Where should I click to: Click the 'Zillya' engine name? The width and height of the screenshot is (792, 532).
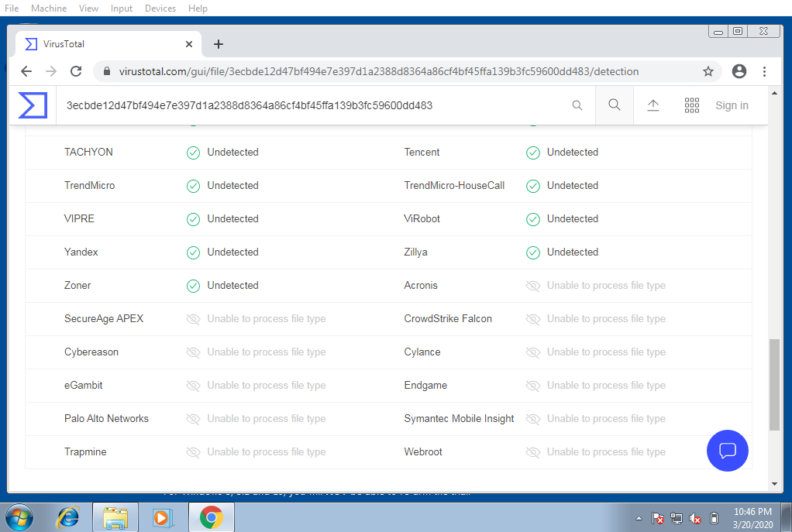[415, 252]
